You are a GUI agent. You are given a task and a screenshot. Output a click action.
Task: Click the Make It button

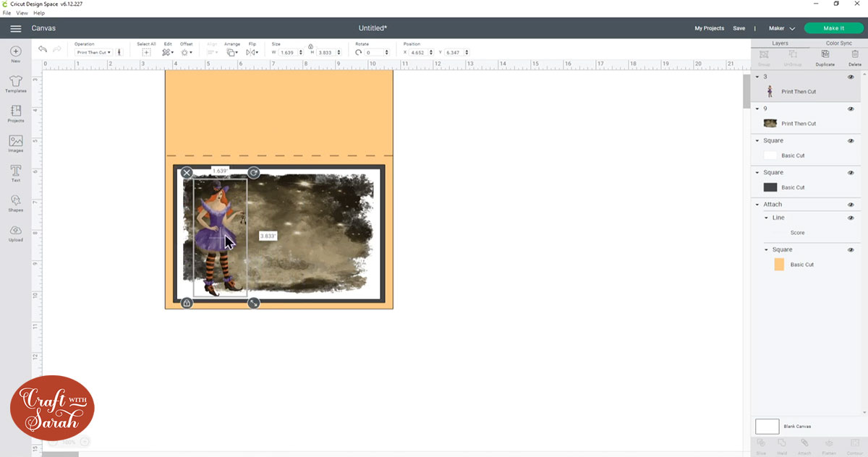[834, 28]
